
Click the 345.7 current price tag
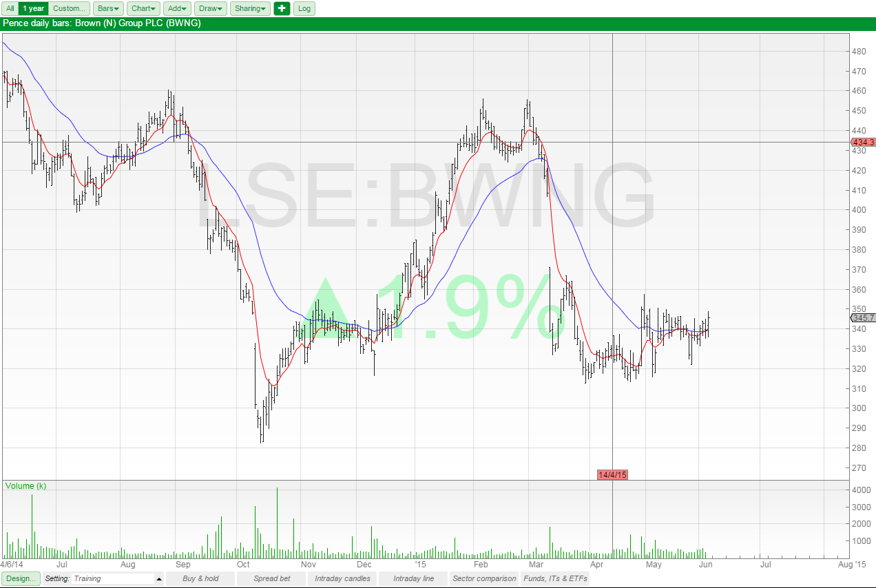tap(864, 318)
